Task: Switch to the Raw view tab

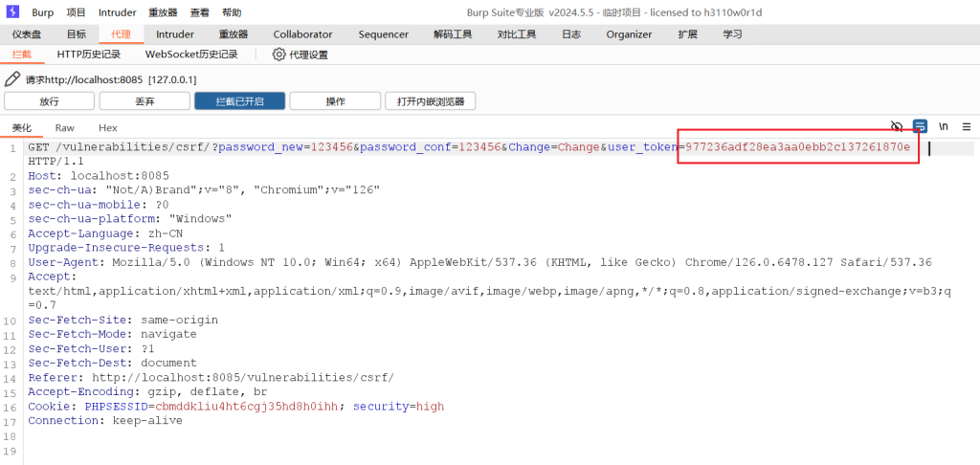Action: tap(64, 127)
